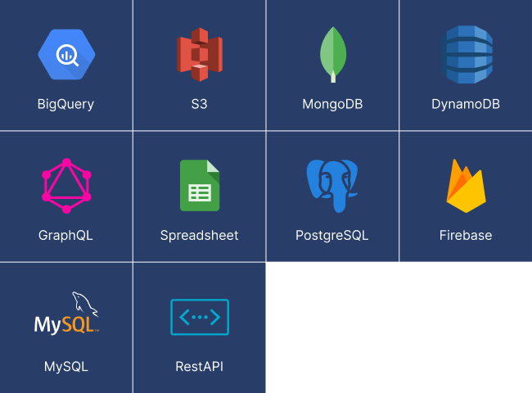This screenshot has width=532, height=393.
Task: Click the RestAPI code bracket icon
Action: pos(200,317)
